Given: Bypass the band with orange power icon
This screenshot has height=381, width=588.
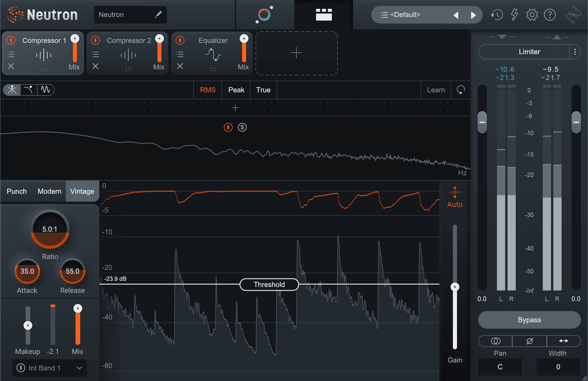Looking at the screenshot, I should click(x=228, y=127).
